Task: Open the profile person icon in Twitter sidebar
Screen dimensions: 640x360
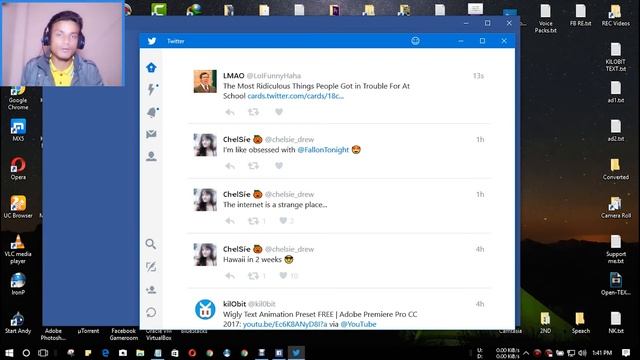Action: click(x=151, y=156)
